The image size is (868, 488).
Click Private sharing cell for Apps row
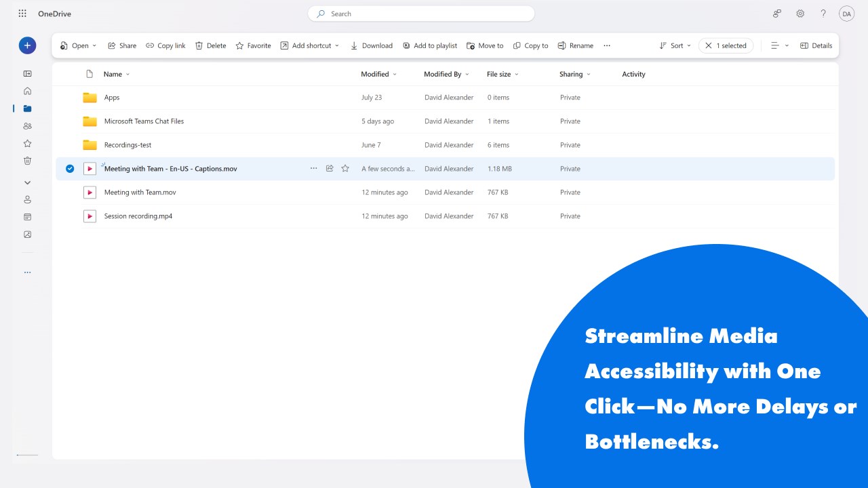coord(570,98)
